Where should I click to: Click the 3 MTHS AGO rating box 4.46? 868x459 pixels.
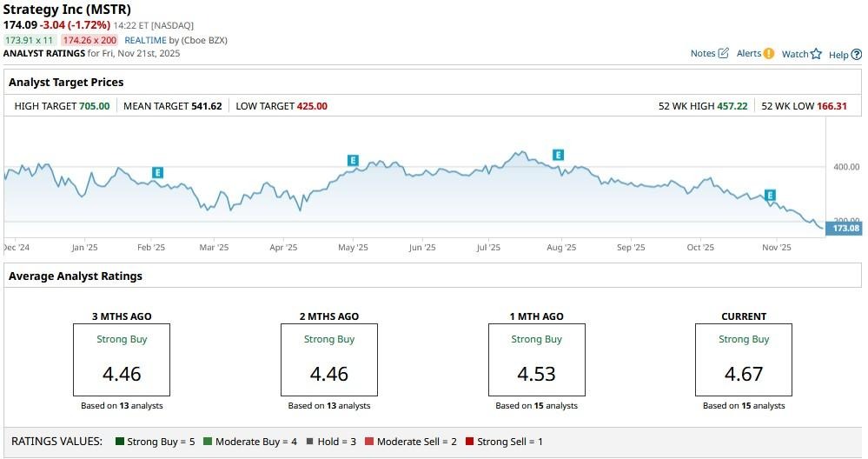[x=122, y=360]
